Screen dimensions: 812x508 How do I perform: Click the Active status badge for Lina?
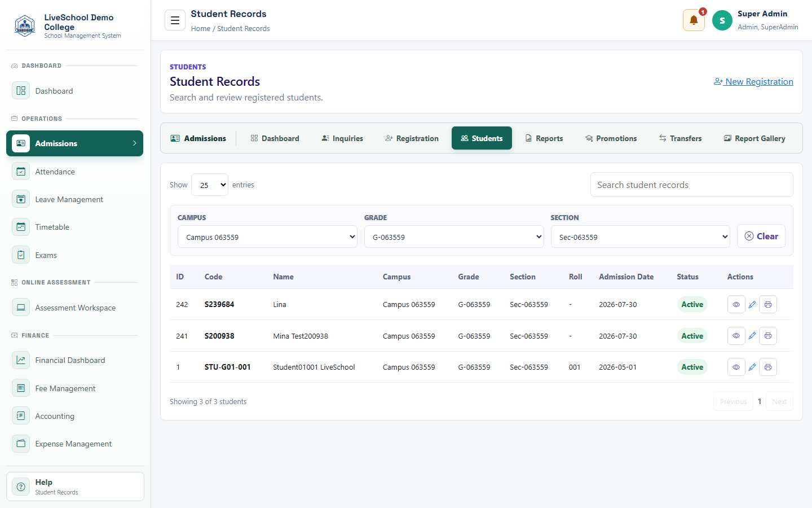pyautogui.click(x=692, y=304)
